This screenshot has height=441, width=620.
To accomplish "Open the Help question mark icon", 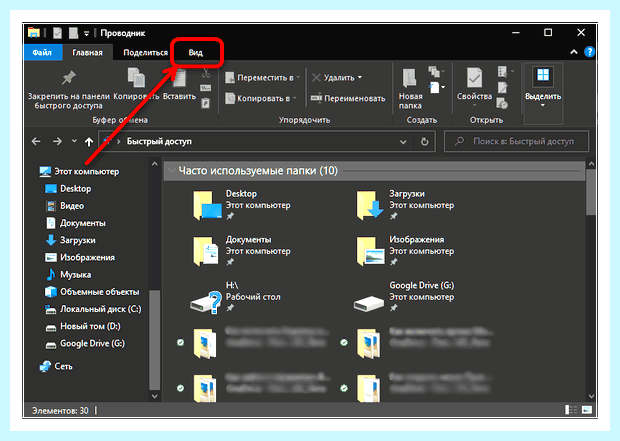I will click(x=589, y=52).
